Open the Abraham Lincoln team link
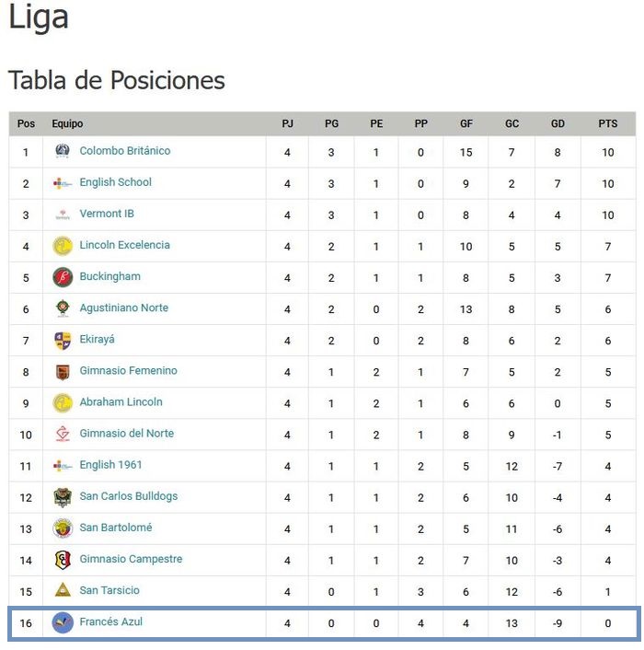644x650 pixels. (x=121, y=402)
